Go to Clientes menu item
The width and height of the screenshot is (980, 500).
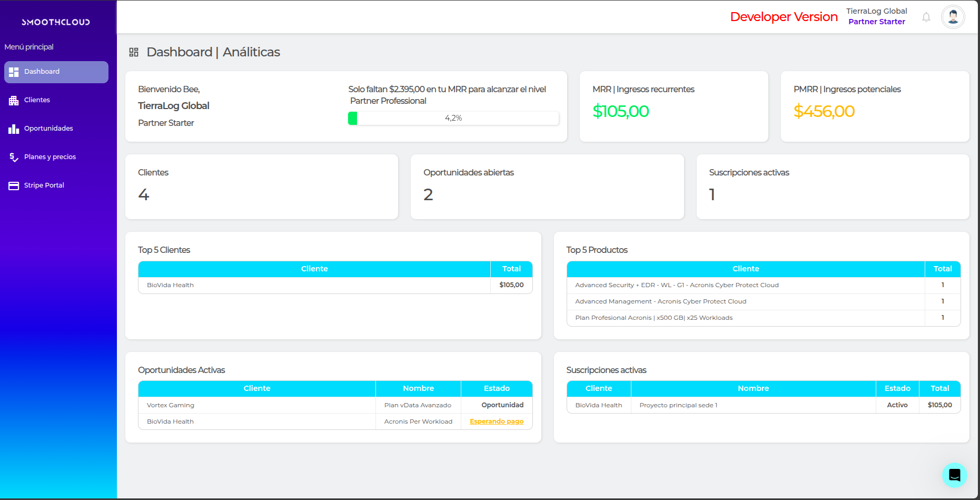[37, 100]
